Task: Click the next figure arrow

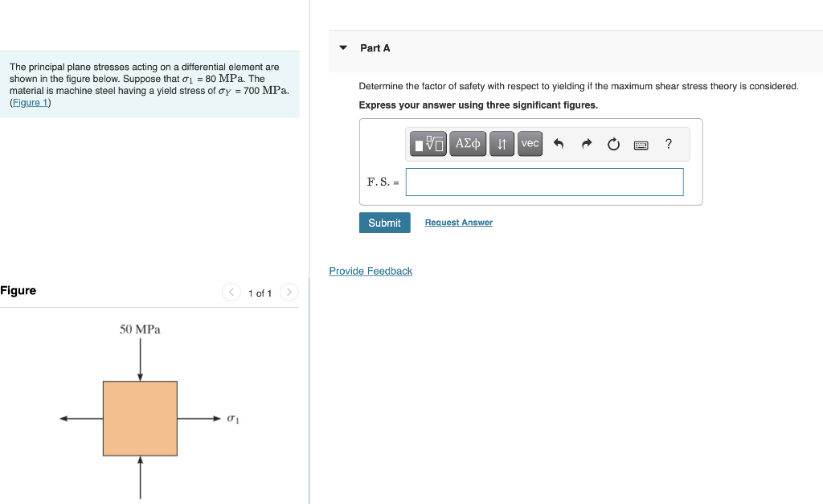Action: coord(289,293)
